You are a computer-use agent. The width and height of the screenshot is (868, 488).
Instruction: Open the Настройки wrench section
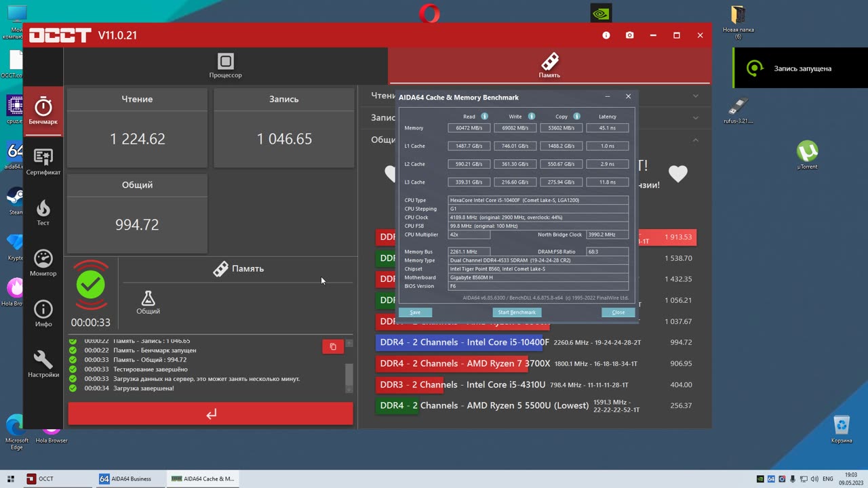pos(43,365)
